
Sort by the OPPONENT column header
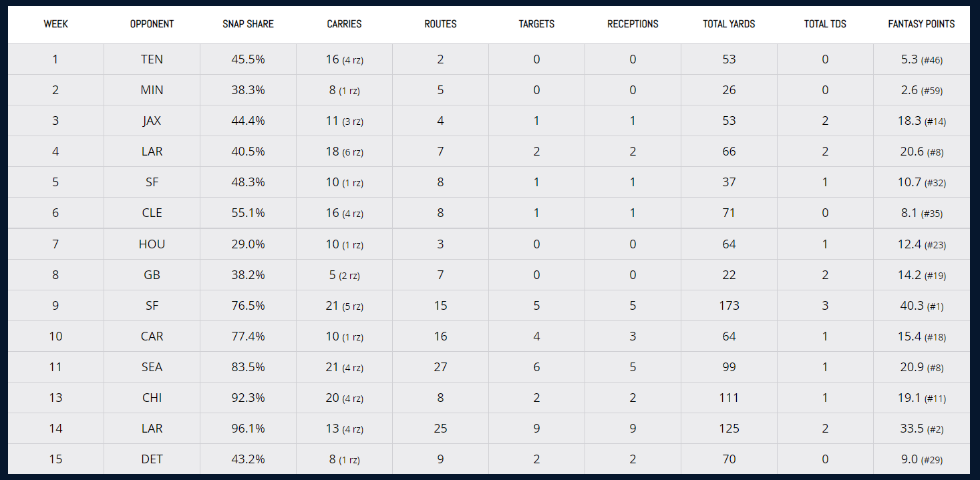click(152, 24)
